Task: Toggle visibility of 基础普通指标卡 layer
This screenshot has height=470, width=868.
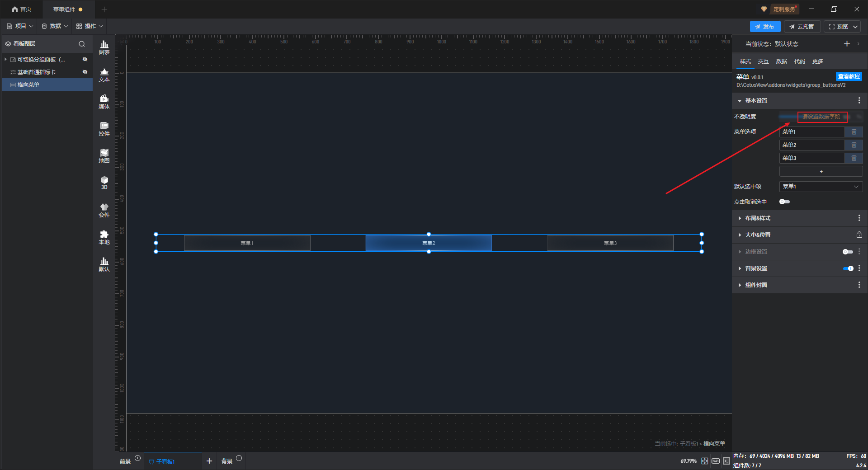Action: tap(85, 72)
